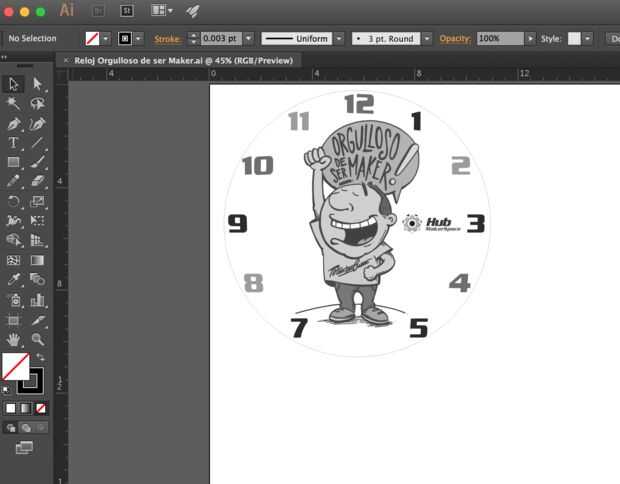Enable Draw Normal mode
Viewport: 620px width, 484px height.
[11, 428]
